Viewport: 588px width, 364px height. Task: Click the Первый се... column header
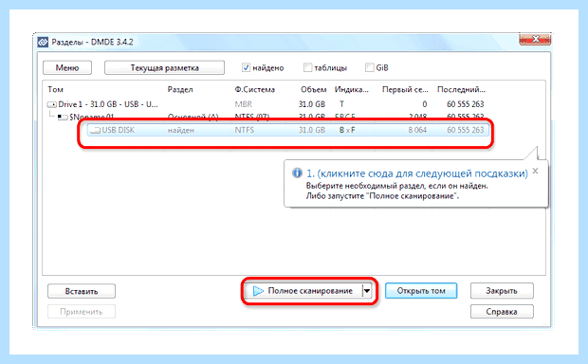click(x=405, y=90)
